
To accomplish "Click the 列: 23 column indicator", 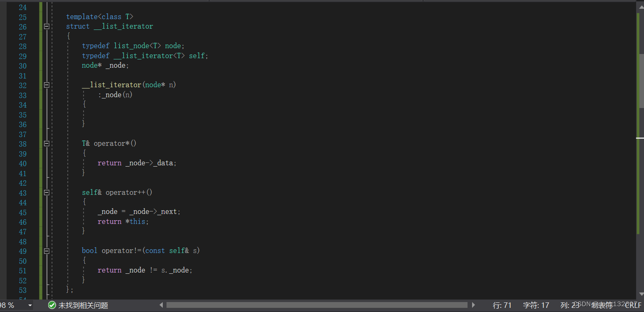I will point(570,305).
